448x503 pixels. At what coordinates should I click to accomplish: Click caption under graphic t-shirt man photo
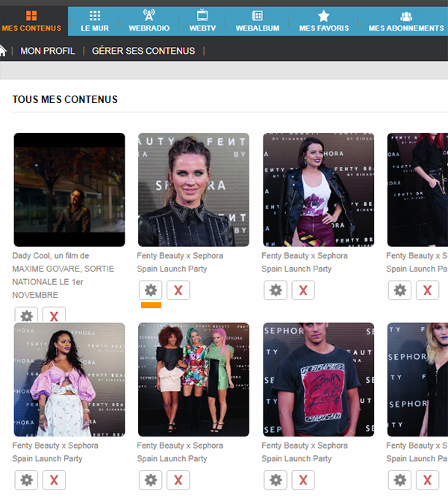pos(305,452)
